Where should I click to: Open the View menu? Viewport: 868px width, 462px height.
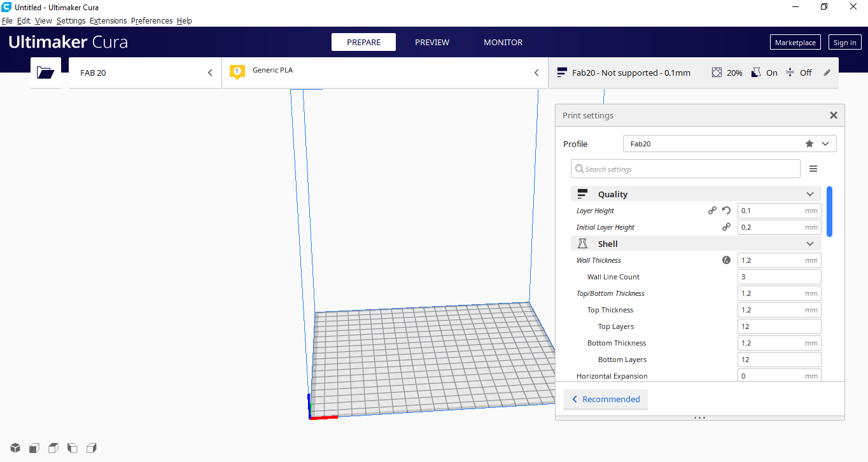[x=43, y=21]
